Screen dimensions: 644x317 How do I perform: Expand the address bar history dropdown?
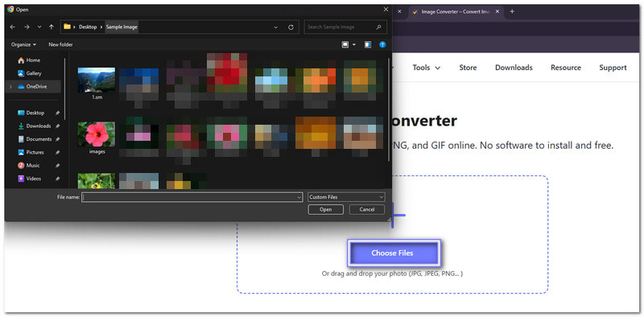275,27
